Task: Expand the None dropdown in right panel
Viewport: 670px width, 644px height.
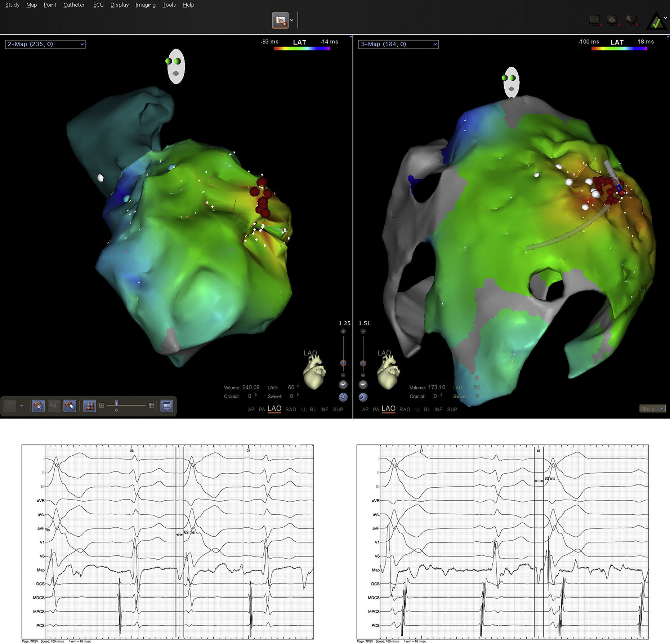Action: [652, 408]
